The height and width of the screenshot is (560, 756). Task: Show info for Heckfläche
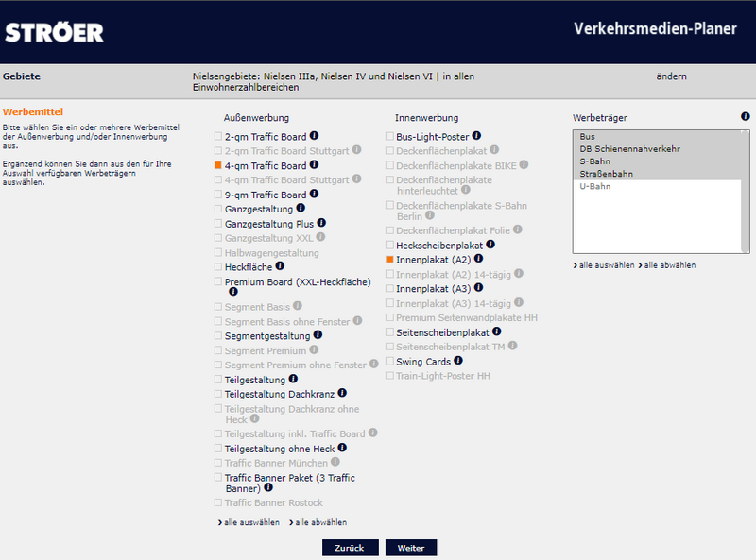[x=280, y=265]
